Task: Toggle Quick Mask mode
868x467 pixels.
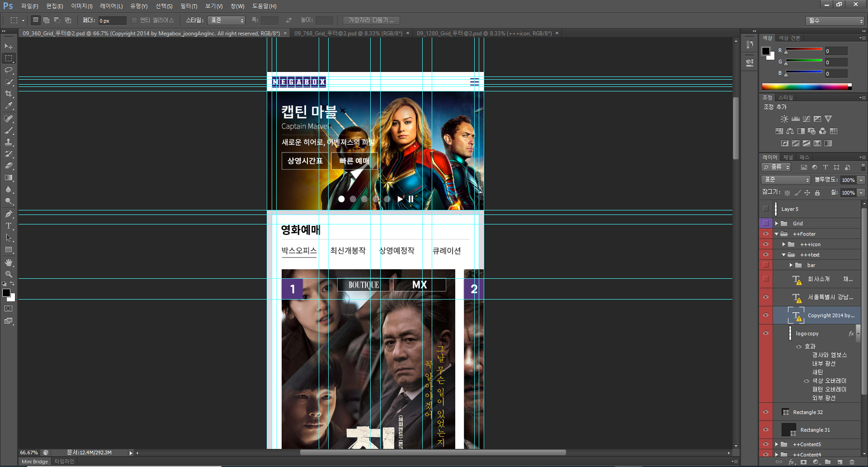Action: point(9,309)
